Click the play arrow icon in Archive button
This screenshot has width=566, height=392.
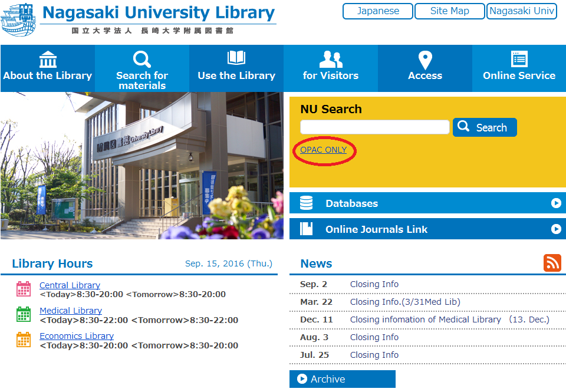click(302, 379)
